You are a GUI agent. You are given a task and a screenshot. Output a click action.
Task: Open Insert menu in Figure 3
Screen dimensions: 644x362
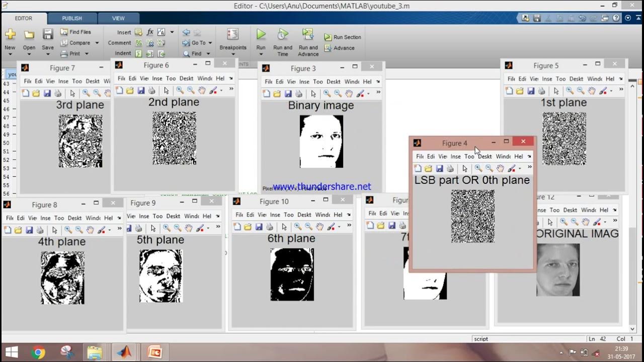pyautogui.click(x=304, y=81)
